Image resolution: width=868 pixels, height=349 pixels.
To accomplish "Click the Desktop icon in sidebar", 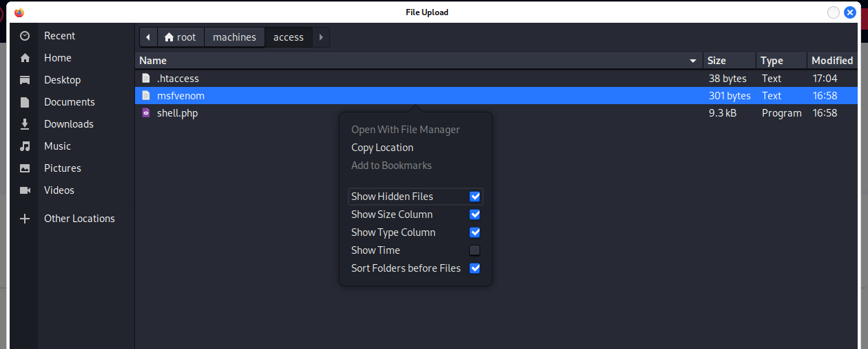I will (x=25, y=80).
